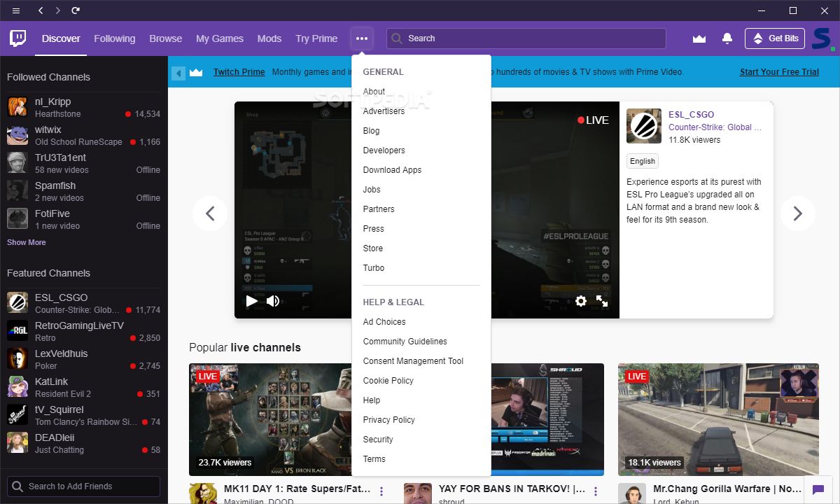Viewport: 840px width, 504px height.
Task: Click the Get Bits button
Action: pyautogui.click(x=775, y=38)
